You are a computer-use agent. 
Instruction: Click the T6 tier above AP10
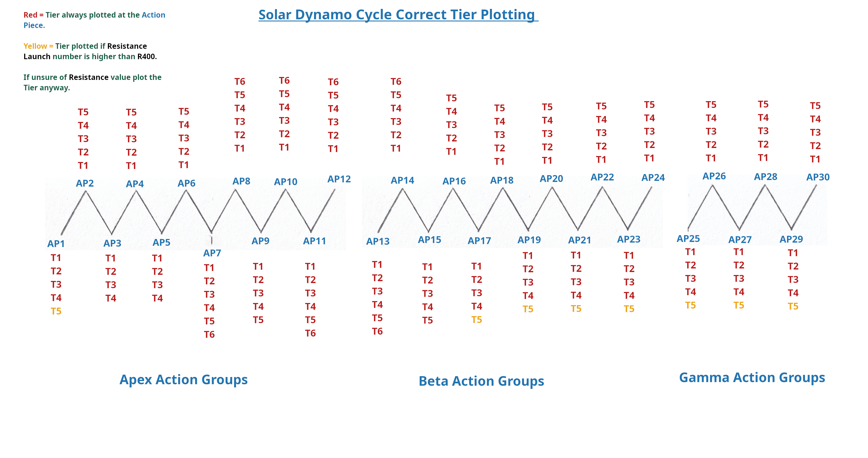(284, 80)
